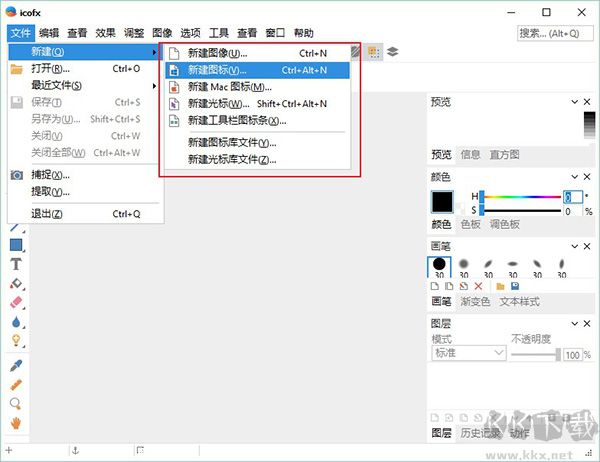Open the 画笔 panel chevron menu
The width and height of the screenshot is (600, 462).
click(x=574, y=246)
